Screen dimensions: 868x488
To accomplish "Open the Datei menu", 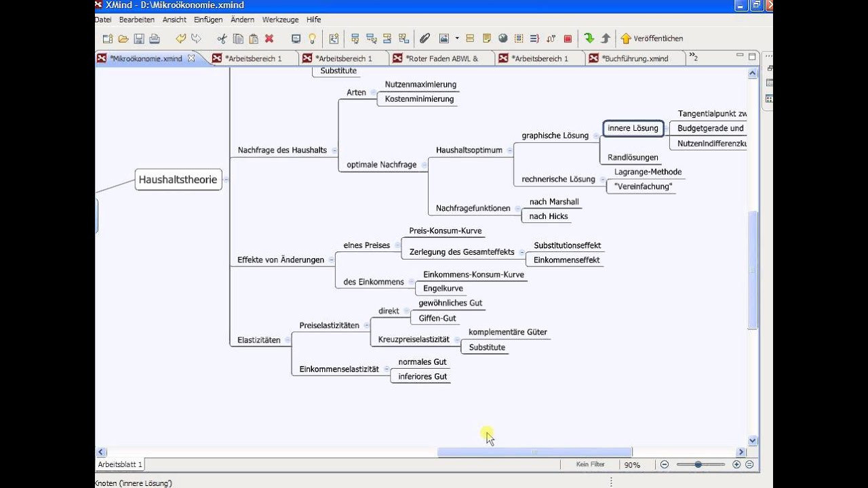I will 103,20.
